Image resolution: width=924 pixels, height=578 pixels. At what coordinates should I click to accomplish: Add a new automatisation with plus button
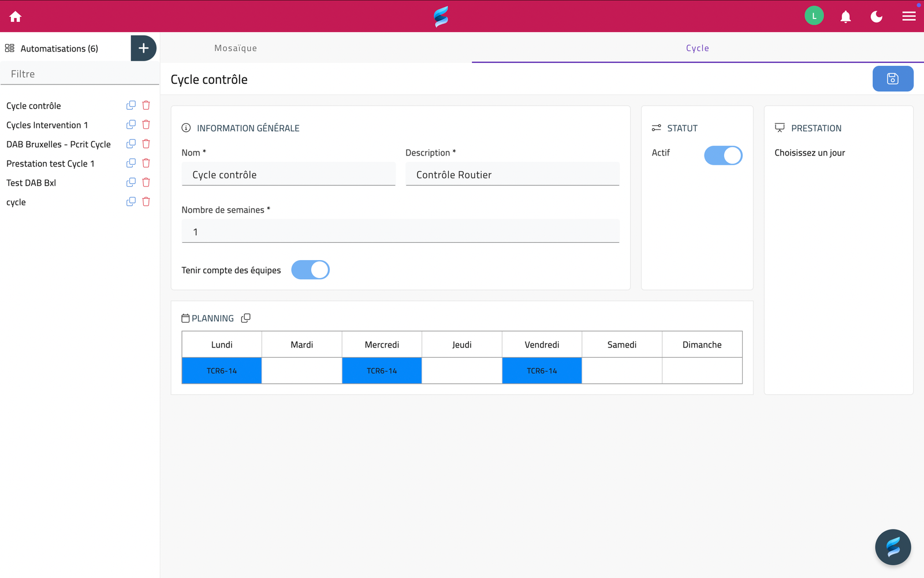coord(144,48)
